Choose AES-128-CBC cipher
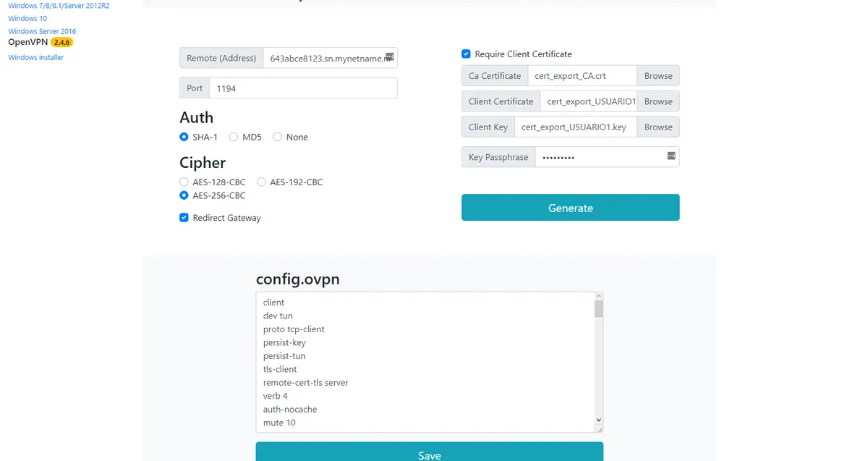 tap(184, 182)
